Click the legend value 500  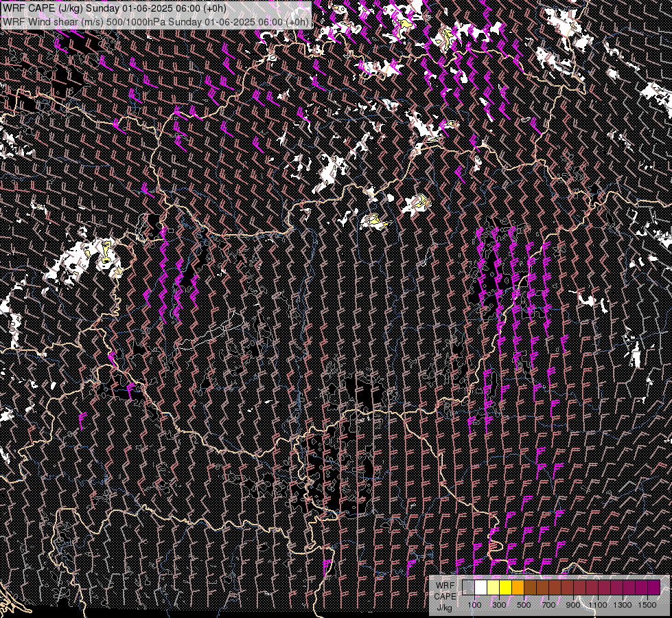coord(524,605)
